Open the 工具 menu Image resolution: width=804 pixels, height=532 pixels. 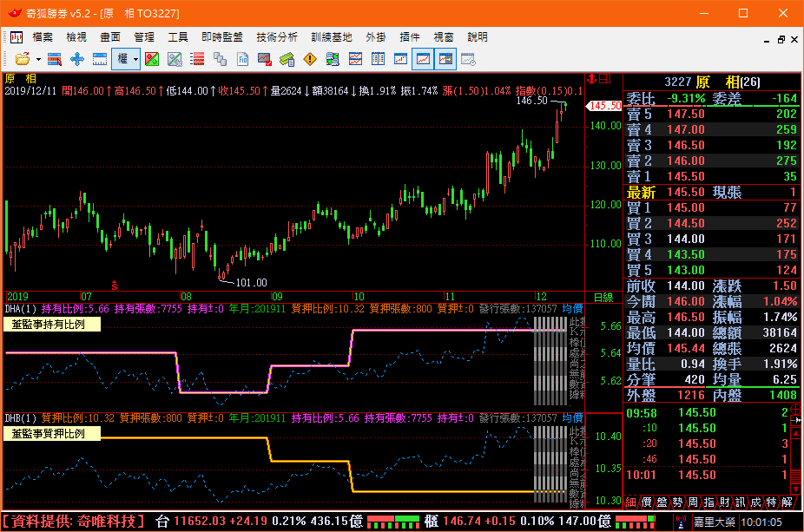(x=178, y=37)
